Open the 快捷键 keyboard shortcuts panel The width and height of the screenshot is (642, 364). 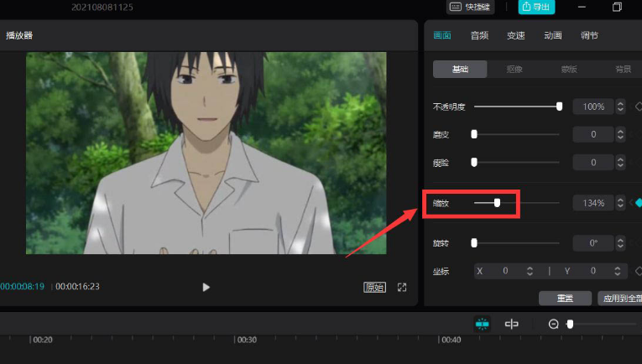pos(470,7)
